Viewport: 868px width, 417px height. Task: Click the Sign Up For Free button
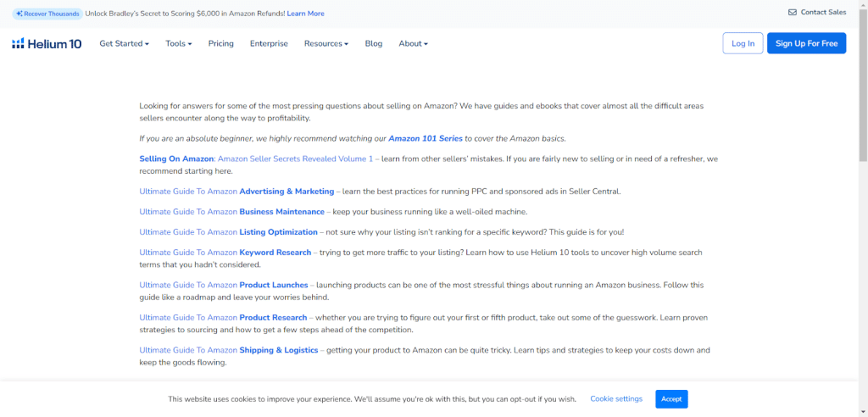coord(807,43)
